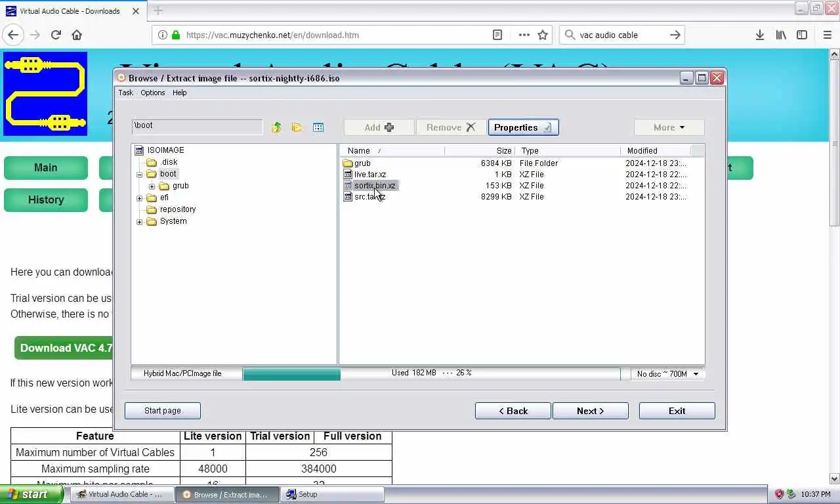Viewport: 840px width, 504px height.
Task: Click the 'Hybrid Mac/PCImage file' status label
Action: point(182,373)
